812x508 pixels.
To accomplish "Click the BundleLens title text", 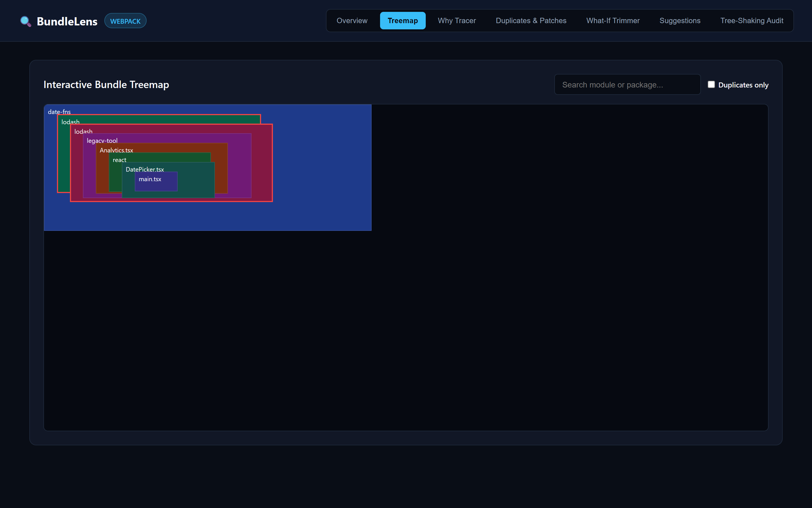I will (x=67, y=21).
